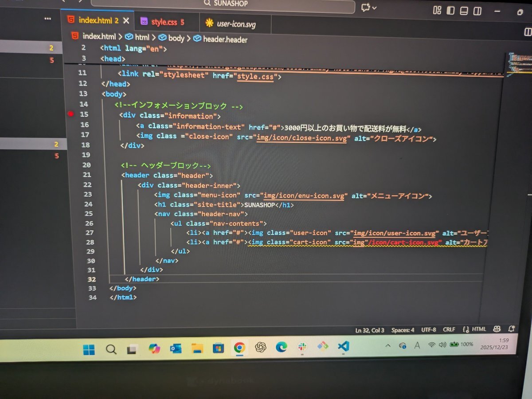Change end-of-line sequence via CRLF
532x399 pixels.
(x=449, y=330)
